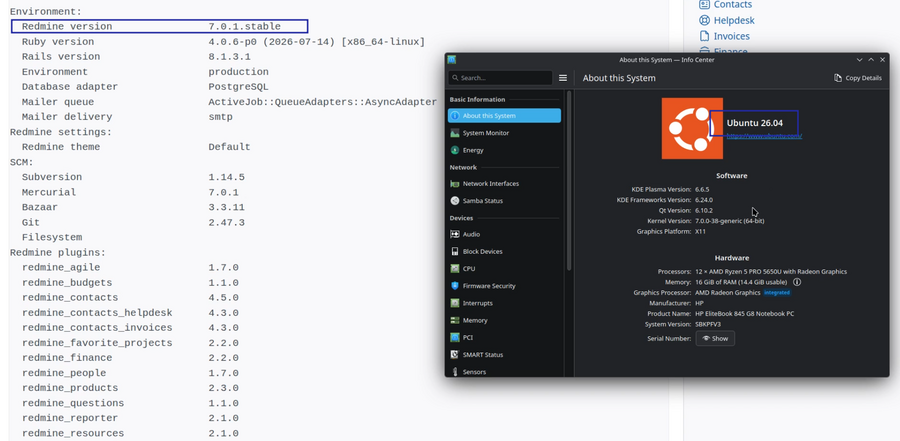Open the Info Center hamburger menu
Image resolution: width=900 pixels, height=441 pixels.
[562, 78]
